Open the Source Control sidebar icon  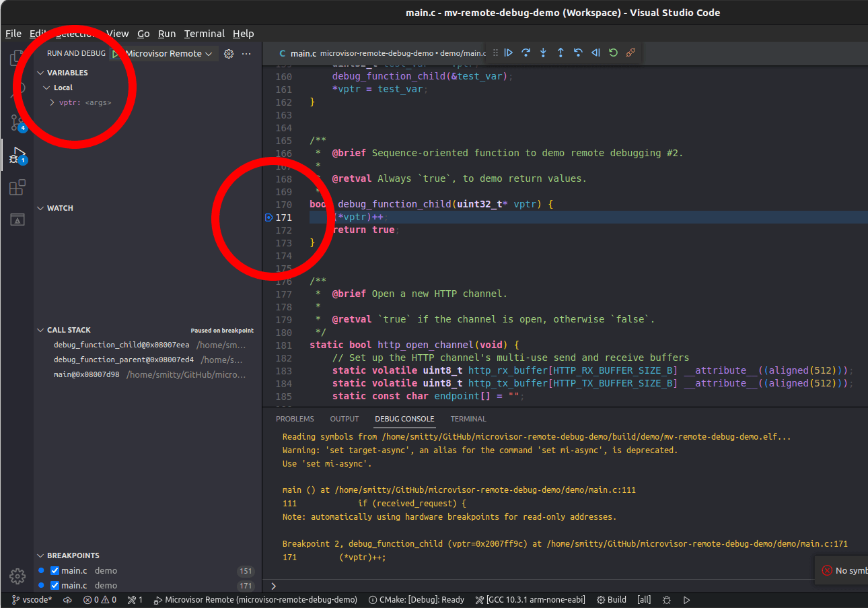pos(16,123)
